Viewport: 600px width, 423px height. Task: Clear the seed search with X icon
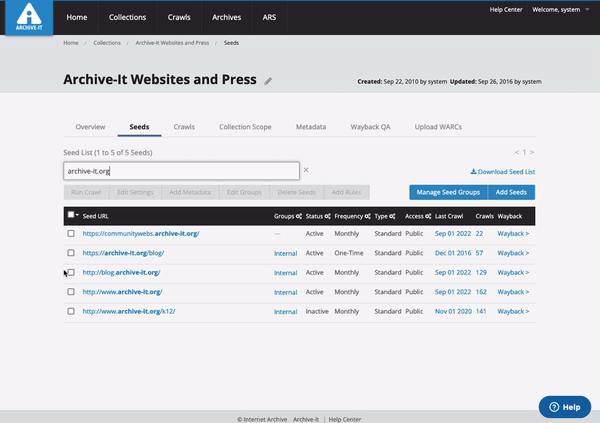click(306, 171)
